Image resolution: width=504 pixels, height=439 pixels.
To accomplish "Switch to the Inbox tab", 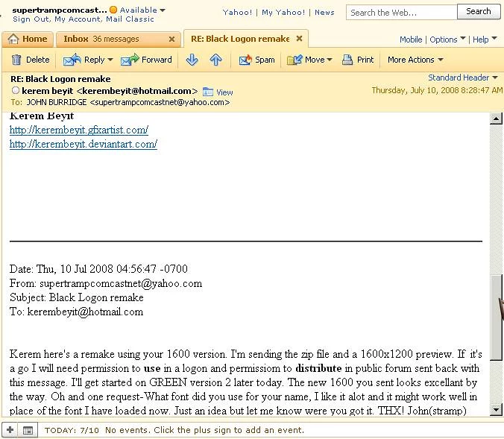I will click(116, 39).
